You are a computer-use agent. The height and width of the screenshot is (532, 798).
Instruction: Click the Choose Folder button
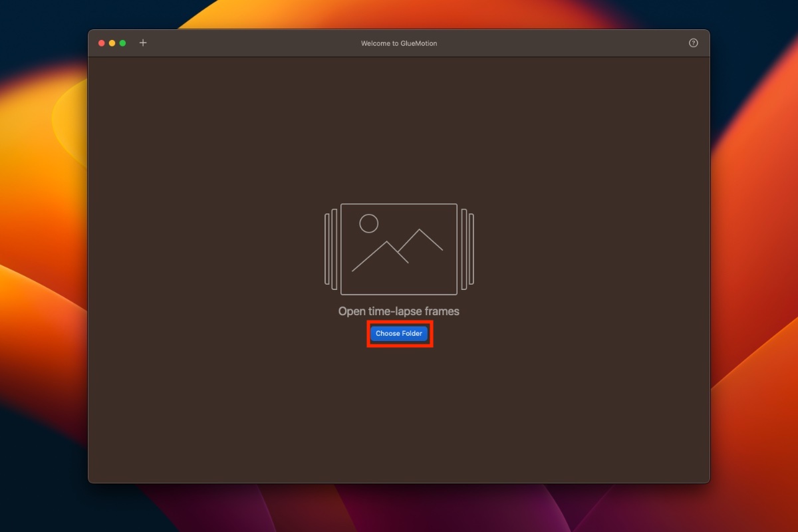click(x=399, y=334)
